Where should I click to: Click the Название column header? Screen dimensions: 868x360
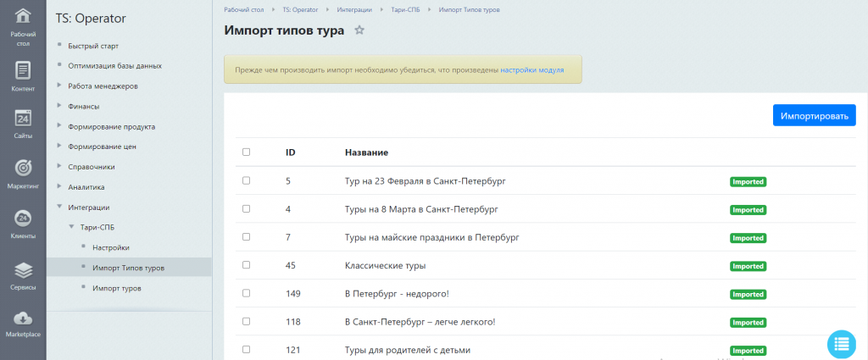coord(366,152)
